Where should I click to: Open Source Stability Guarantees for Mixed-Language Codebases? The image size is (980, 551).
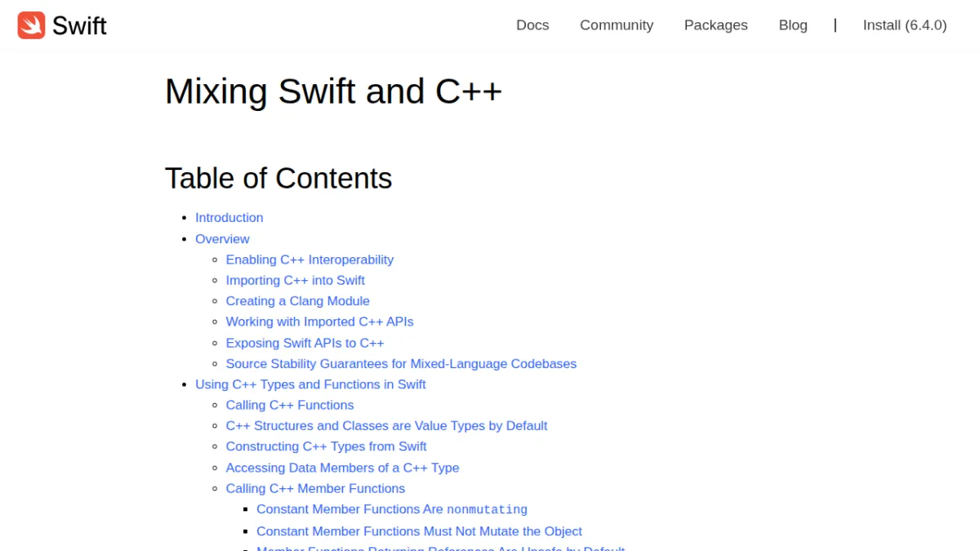coord(401,363)
